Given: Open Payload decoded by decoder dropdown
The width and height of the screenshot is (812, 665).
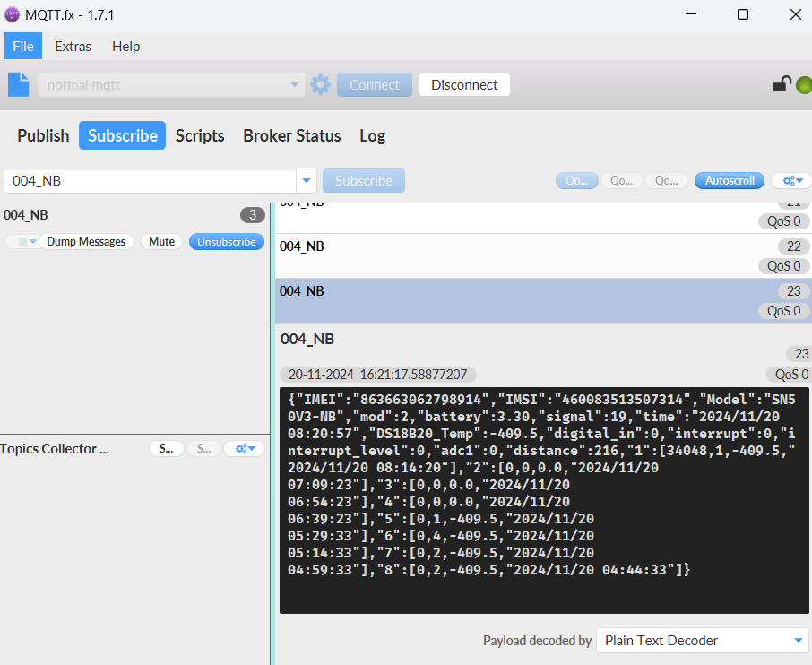Looking at the screenshot, I should tap(702, 641).
